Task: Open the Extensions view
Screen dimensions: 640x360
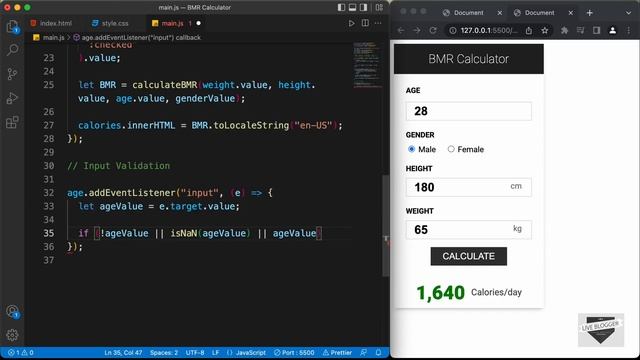Action: [12, 122]
